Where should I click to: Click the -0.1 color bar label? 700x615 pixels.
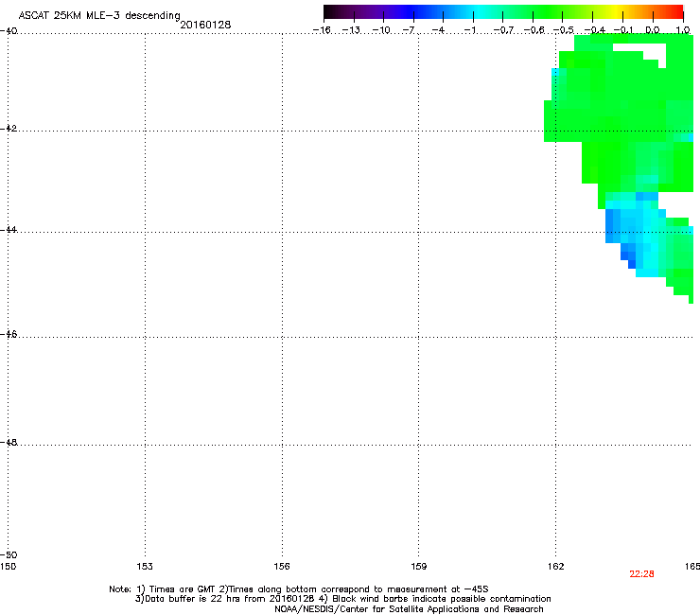tap(623, 30)
